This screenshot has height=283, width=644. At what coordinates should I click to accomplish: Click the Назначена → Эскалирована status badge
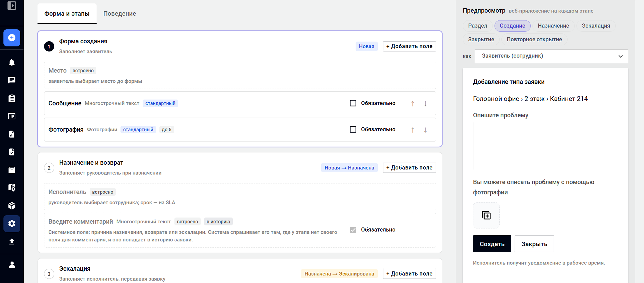click(x=339, y=274)
